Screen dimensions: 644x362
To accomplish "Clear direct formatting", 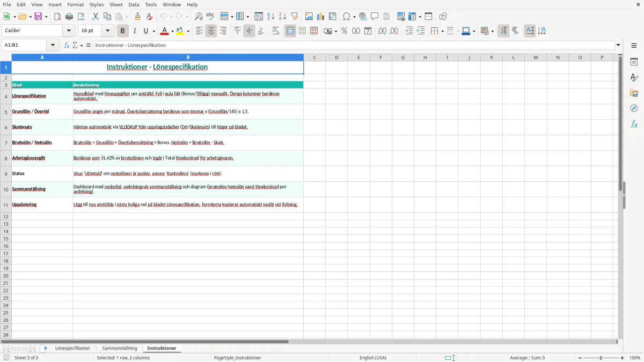I will [149, 17].
